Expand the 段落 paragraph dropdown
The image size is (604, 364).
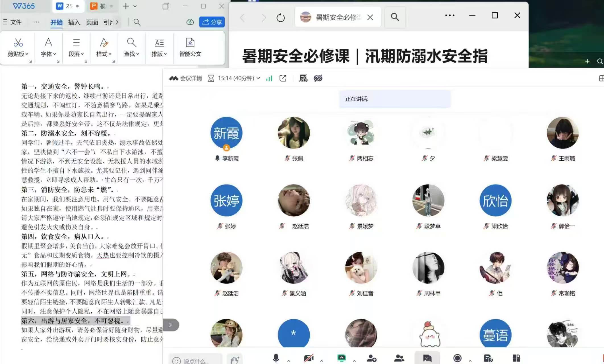click(76, 47)
